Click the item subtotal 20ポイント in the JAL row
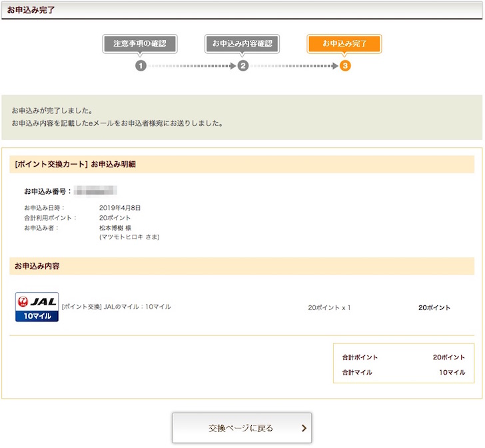This screenshot has width=485, height=448. click(x=434, y=307)
